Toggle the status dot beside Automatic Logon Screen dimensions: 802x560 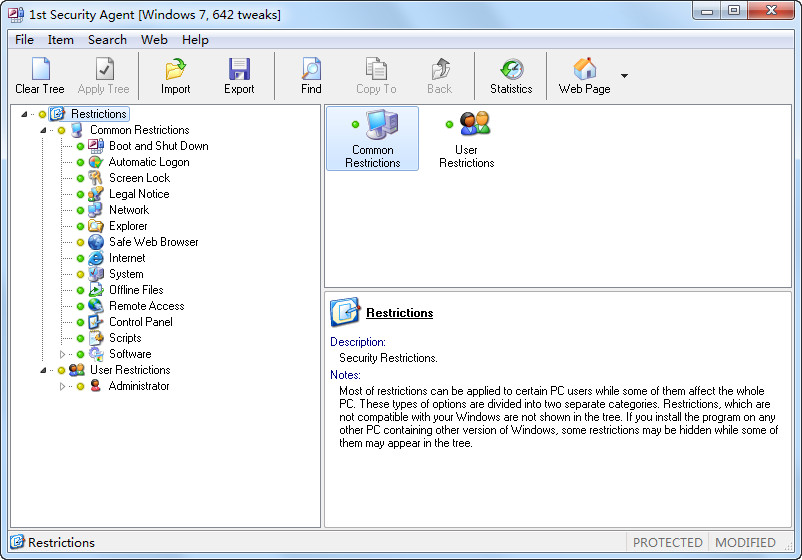pyautogui.click(x=80, y=163)
